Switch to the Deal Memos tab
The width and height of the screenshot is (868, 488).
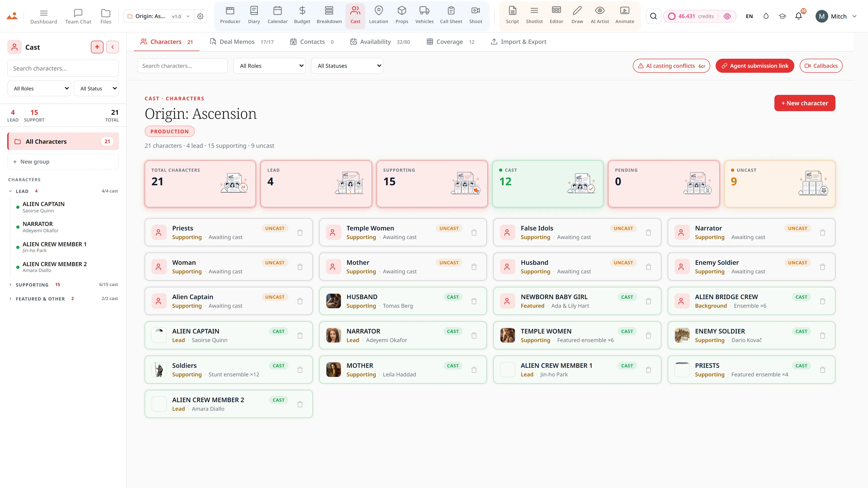click(x=242, y=42)
